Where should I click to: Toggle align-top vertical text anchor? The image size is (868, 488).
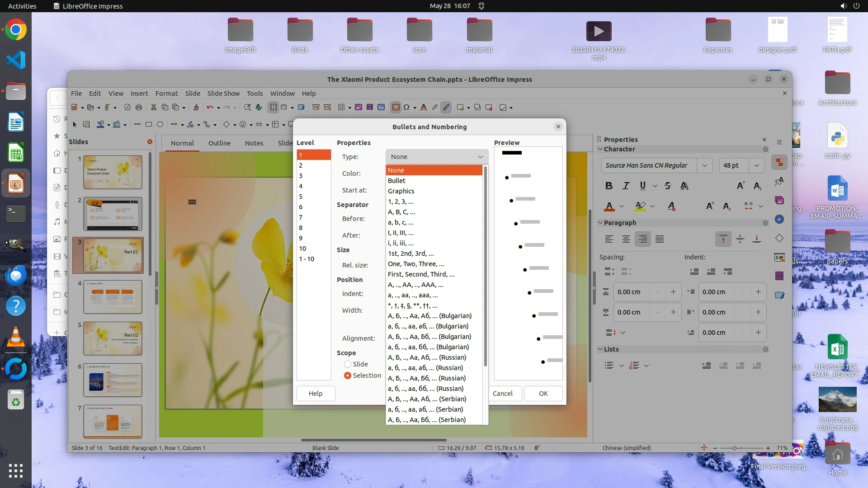[723, 239]
